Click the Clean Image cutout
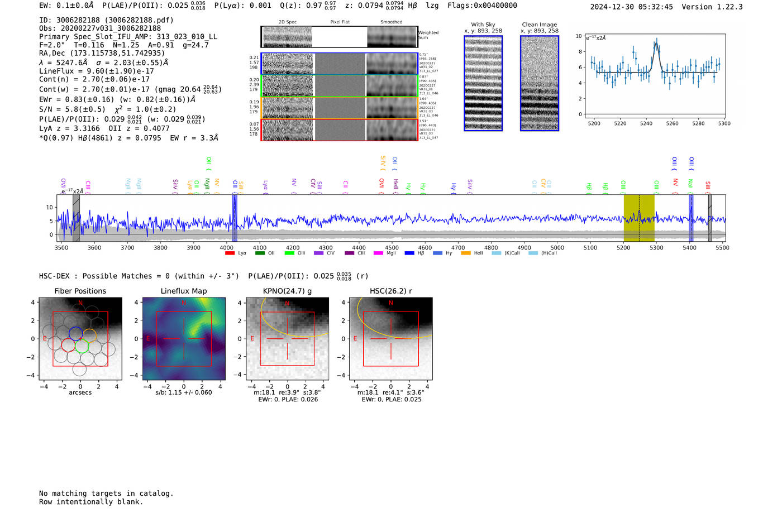782x532 pixels. coord(540,83)
